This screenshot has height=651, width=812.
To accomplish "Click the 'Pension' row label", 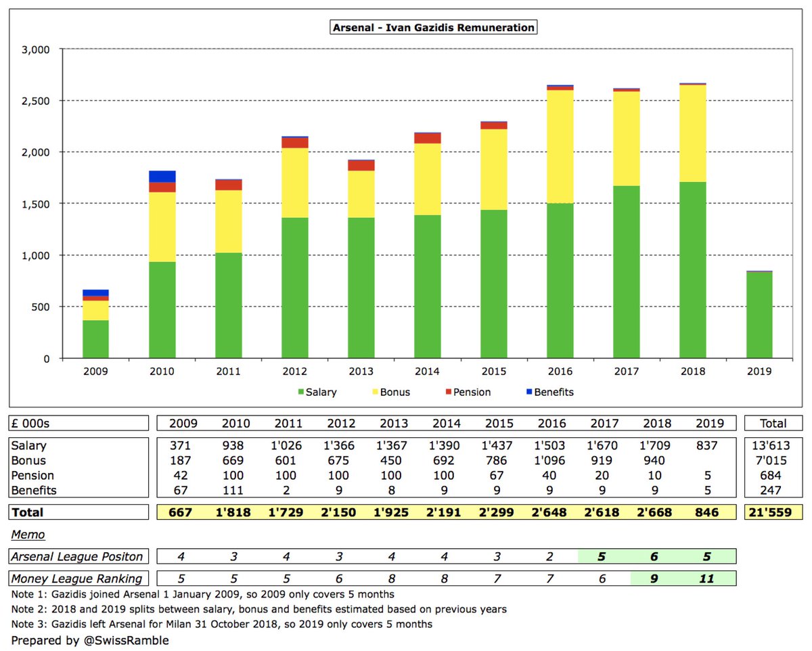I will pos(33,476).
